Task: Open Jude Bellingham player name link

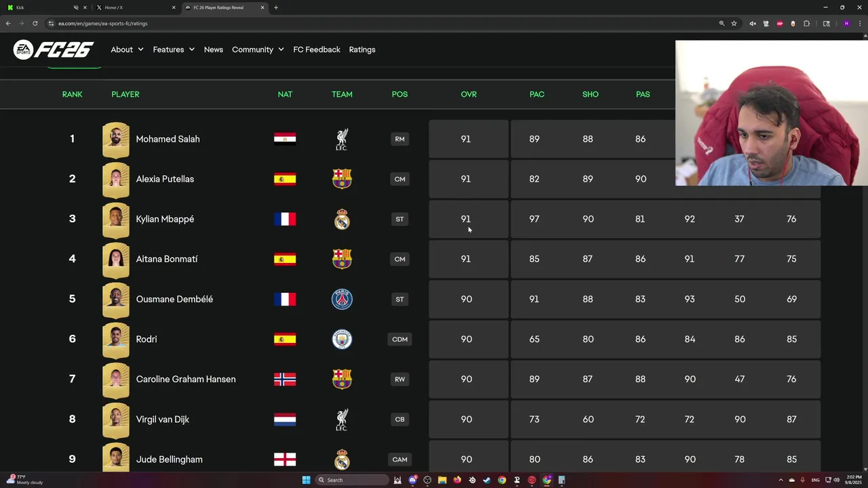Action: [169, 460]
